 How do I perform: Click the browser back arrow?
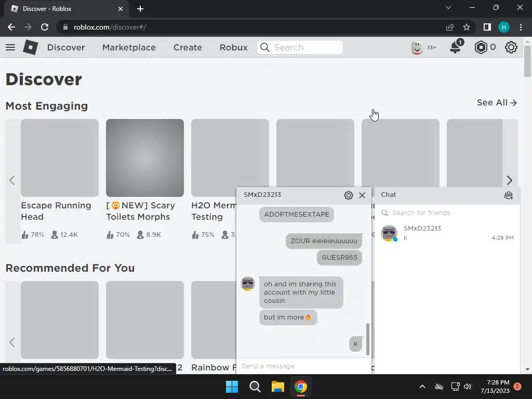(11, 27)
